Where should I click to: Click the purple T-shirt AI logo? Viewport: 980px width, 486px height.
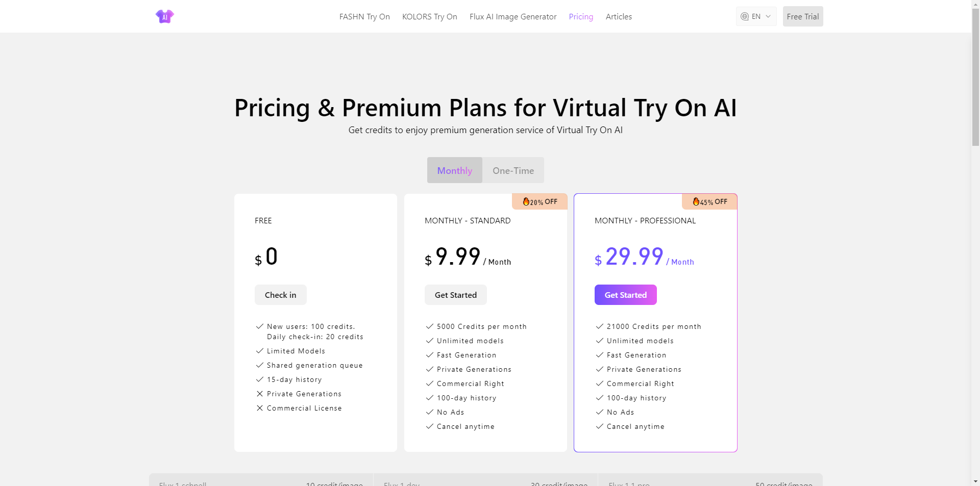point(164,16)
